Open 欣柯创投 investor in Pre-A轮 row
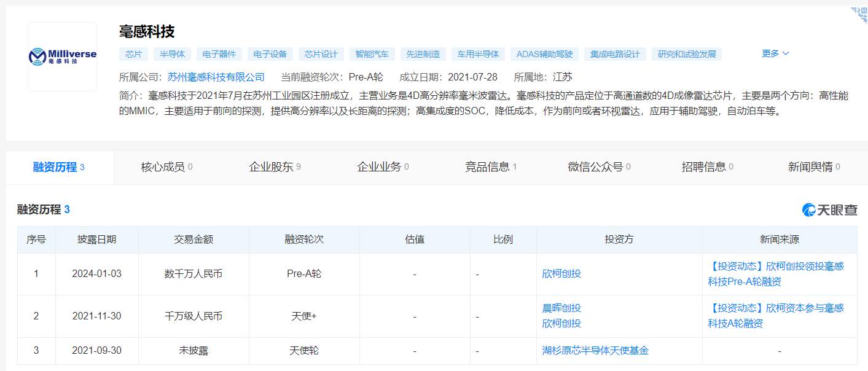868x371 pixels. (561, 274)
